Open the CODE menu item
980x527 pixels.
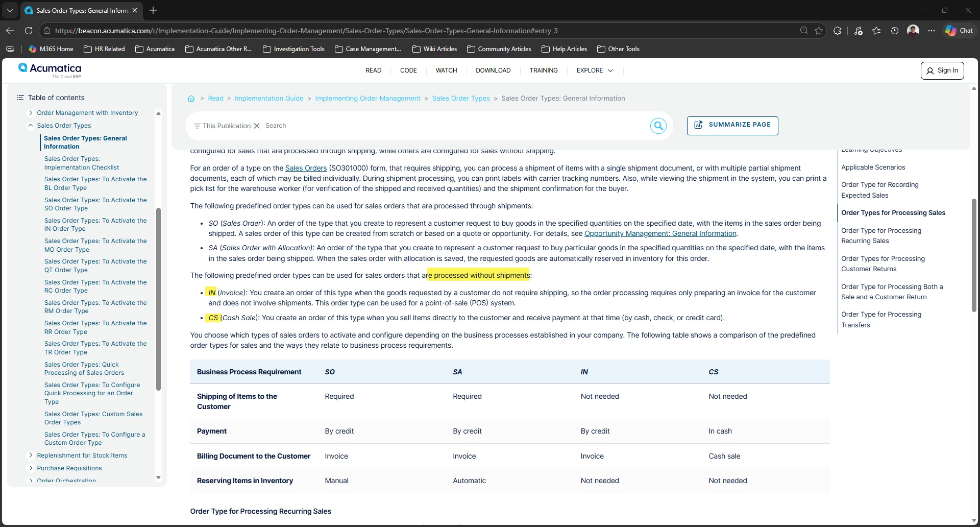pyautogui.click(x=408, y=70)
